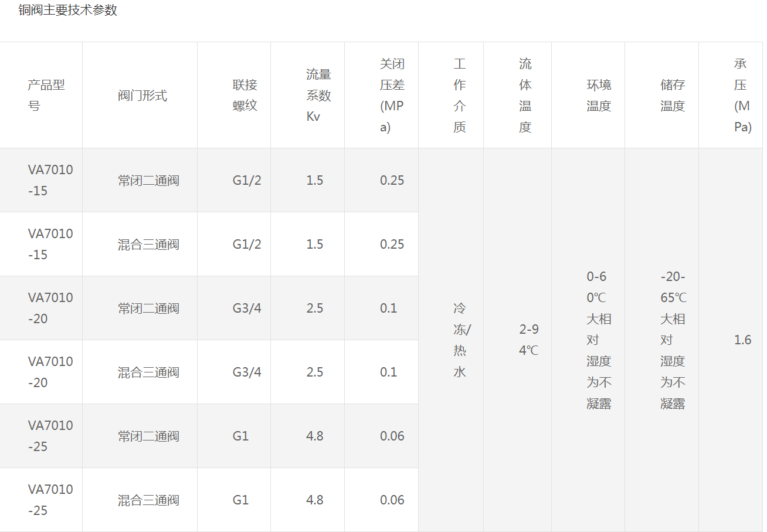Select the 关闭压差 (MPa) header

(x=392, y=96)
